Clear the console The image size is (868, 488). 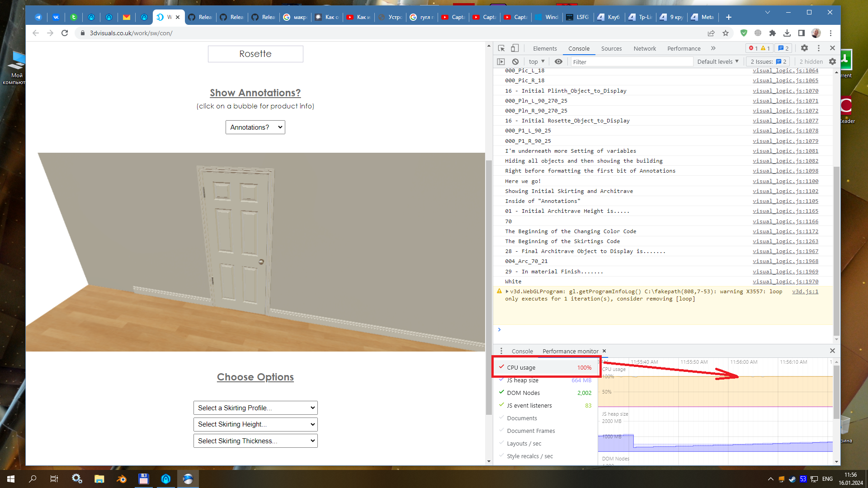point(515,61)
